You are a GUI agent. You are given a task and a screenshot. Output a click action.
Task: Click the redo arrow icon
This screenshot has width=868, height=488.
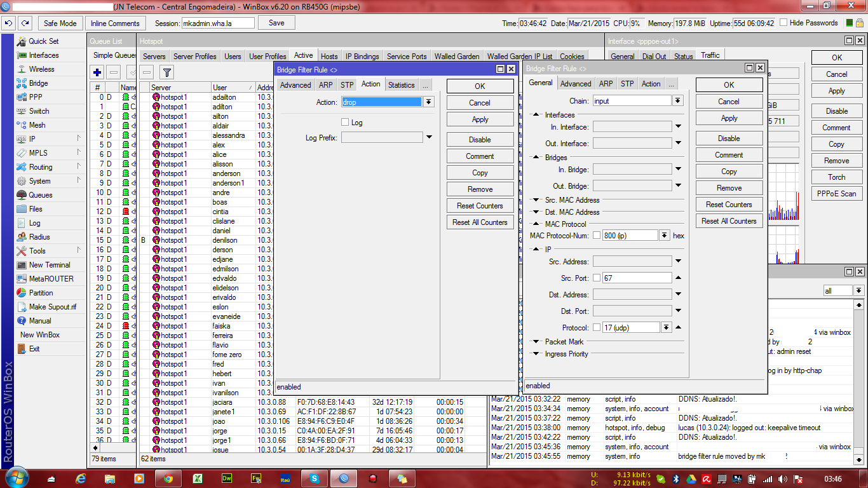[25, 24]
